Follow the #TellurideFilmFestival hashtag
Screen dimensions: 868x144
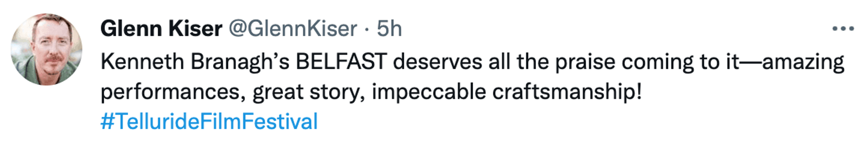coord(209,121)
